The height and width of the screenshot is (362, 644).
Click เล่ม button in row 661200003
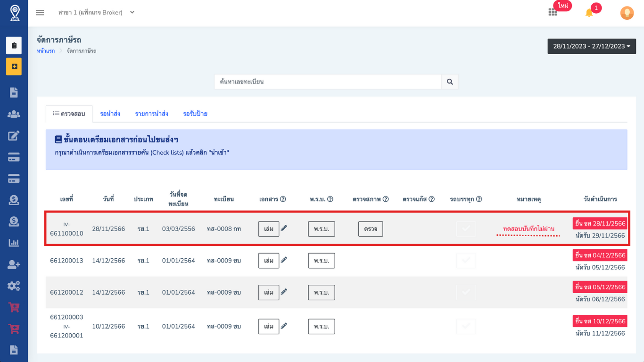coord(269,326)
